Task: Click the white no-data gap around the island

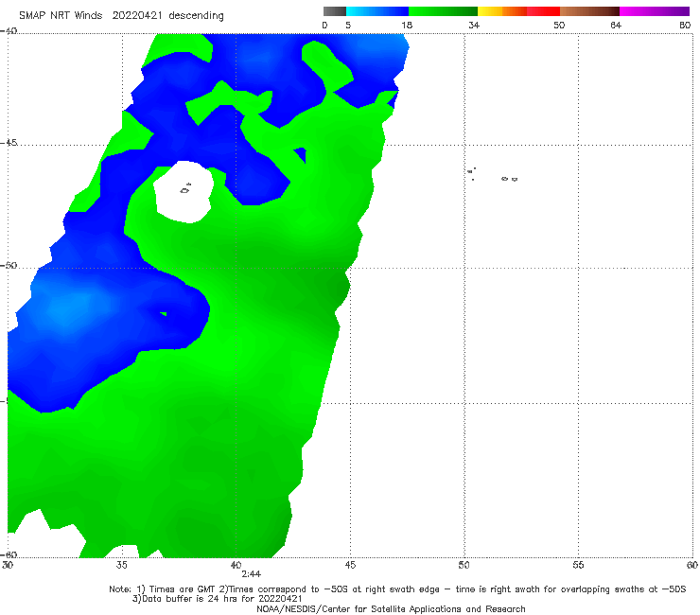Action: point(183,192)
